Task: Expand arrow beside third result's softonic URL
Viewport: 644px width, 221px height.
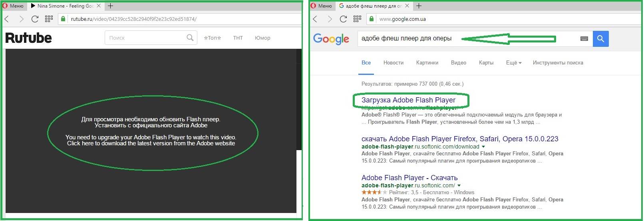Action: [459, 186]
